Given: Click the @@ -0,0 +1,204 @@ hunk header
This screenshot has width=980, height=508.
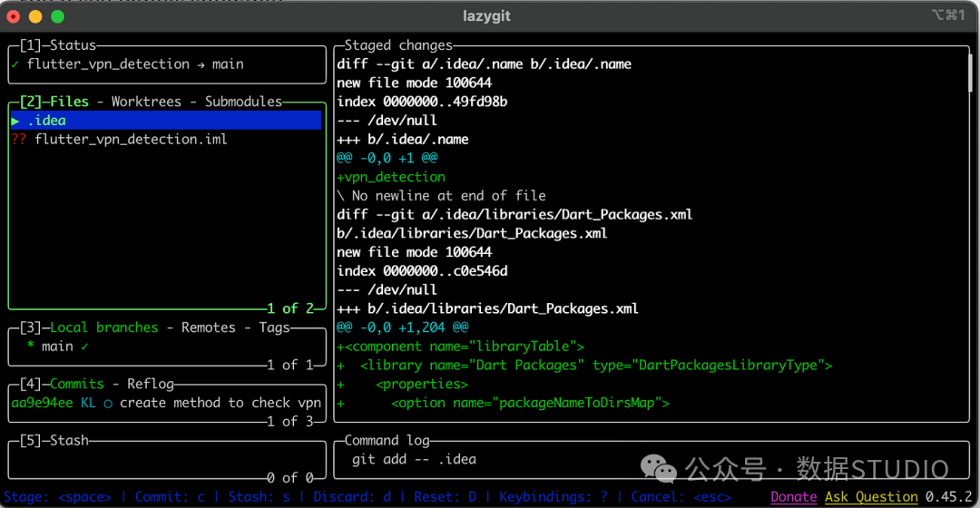Looking at the screenshot, I should click(403, 327).
